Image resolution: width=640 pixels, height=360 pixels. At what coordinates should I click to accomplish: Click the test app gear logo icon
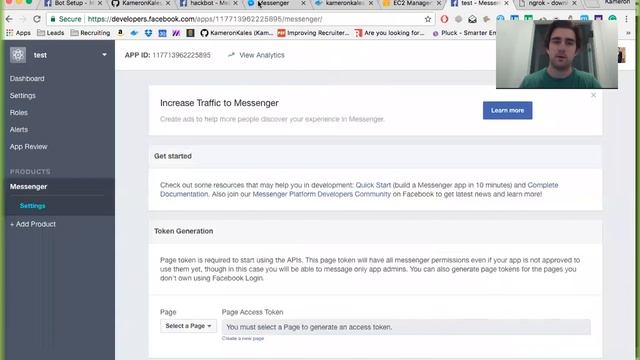point(18,55)
